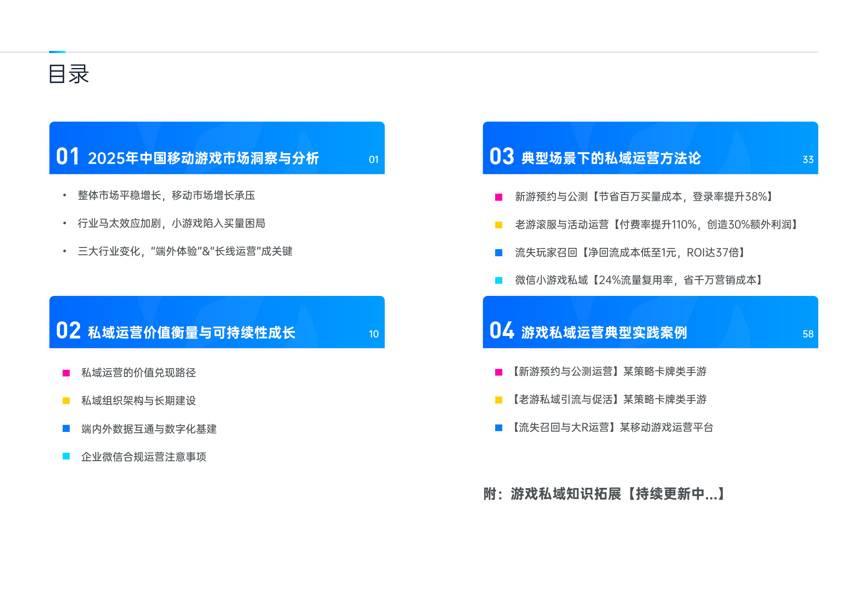Click the magenta marker beside 新游预约与公测运营 case

pyautogui.click(x=499, y=372)
